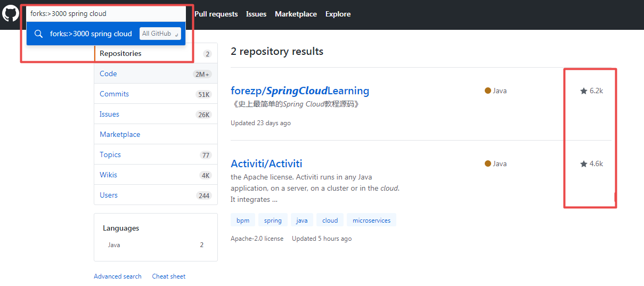Show Commits search results
644x286 pixels.
click(156, 94)
